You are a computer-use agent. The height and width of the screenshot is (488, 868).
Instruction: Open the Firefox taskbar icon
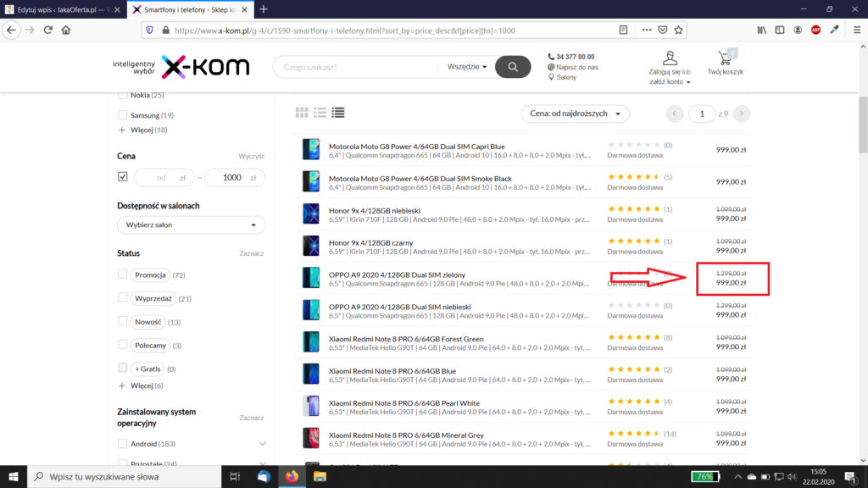click(292, 476)
